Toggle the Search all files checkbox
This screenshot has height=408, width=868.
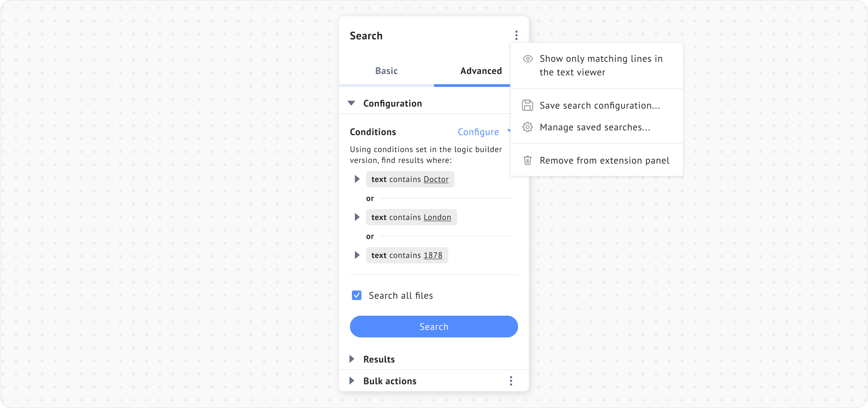pyautogui.click(x=357, y=295)
